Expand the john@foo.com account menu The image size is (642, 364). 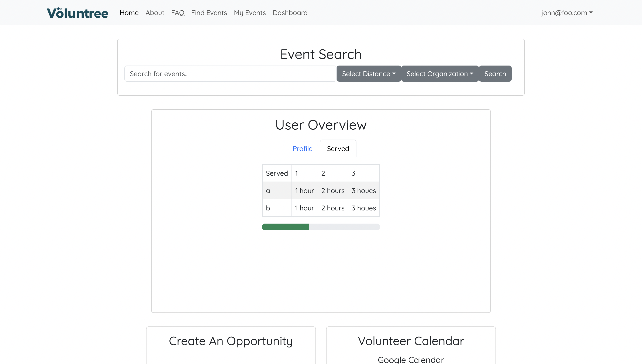click(567, 13)
